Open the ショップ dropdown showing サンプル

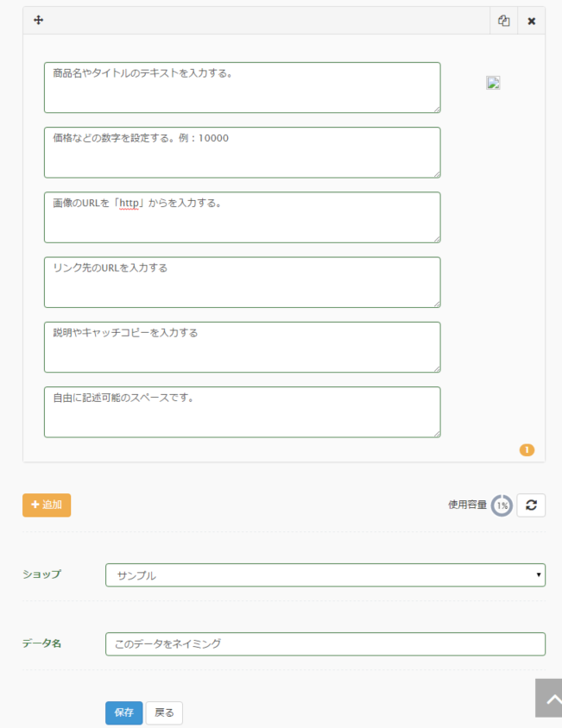(x=325, y=575)
